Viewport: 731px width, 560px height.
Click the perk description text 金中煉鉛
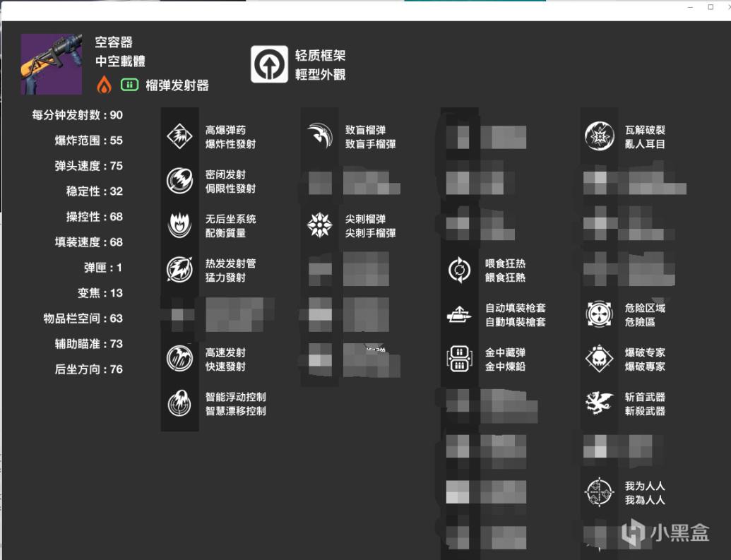[506, 367]
